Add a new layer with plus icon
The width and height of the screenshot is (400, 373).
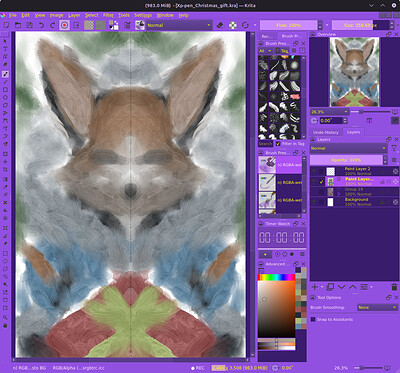[x=314, y=287]
